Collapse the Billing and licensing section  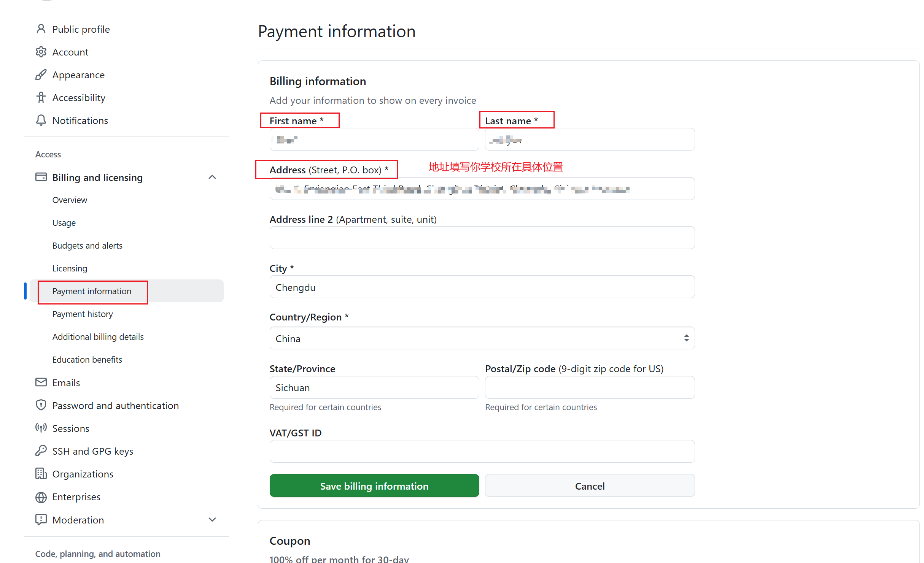(x=212, y=177)
